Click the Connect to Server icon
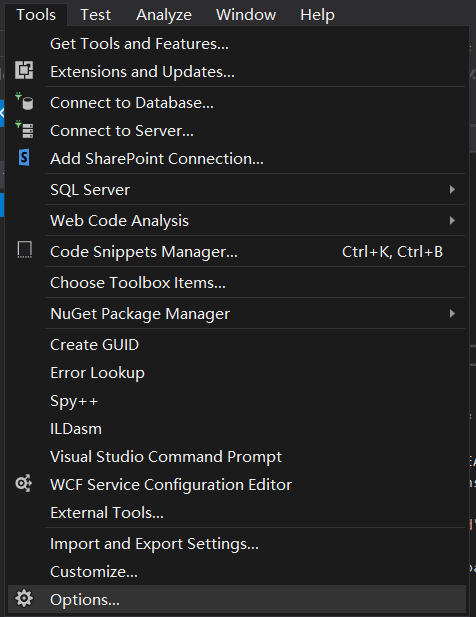This screenshot has height=617, width=476. pos(24,129)
